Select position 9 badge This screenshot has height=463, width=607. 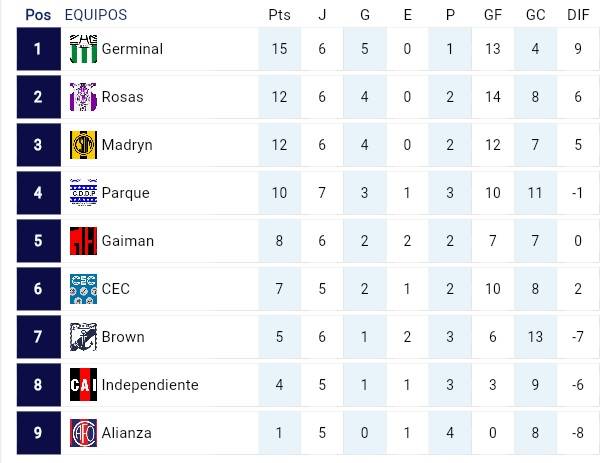[x=38, y=433]
